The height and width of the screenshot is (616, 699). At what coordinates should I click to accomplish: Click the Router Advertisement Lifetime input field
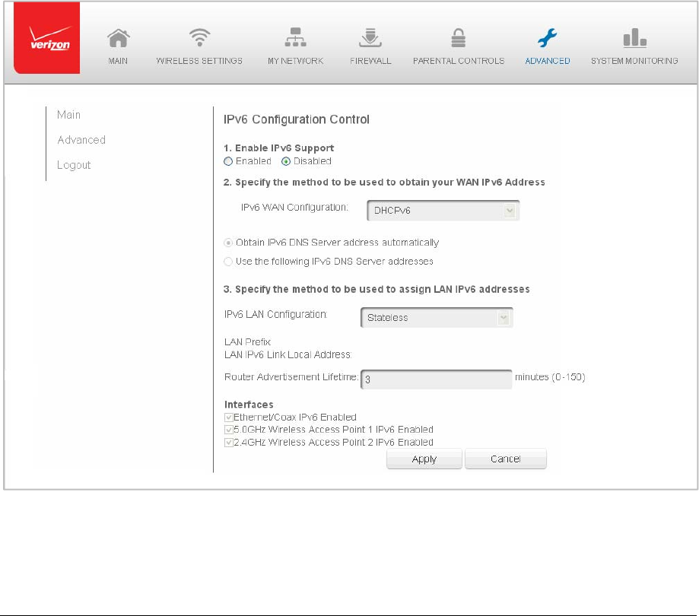[x=436, y=379]
